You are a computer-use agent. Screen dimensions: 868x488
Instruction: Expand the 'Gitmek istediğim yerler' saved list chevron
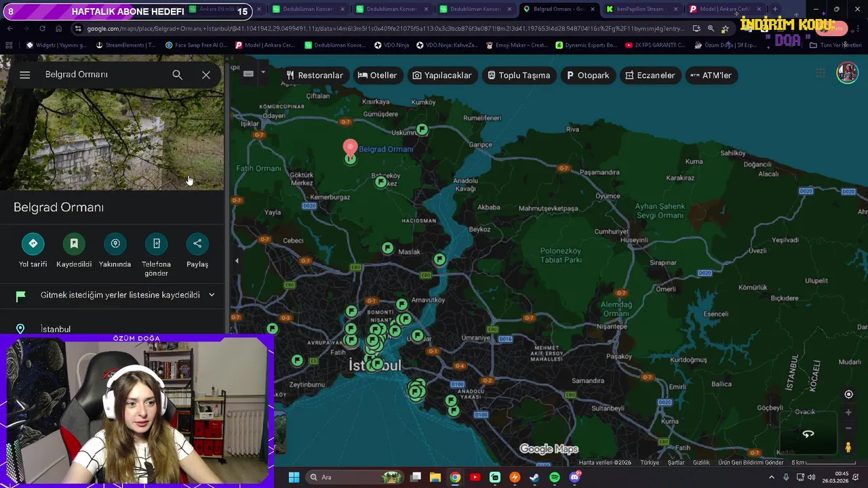(x=212, y=295)
